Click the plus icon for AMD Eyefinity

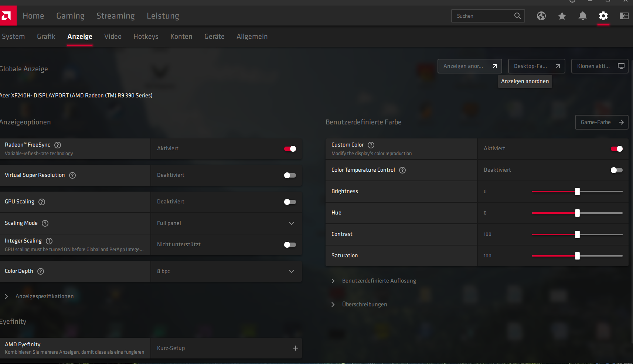[296, 348]
